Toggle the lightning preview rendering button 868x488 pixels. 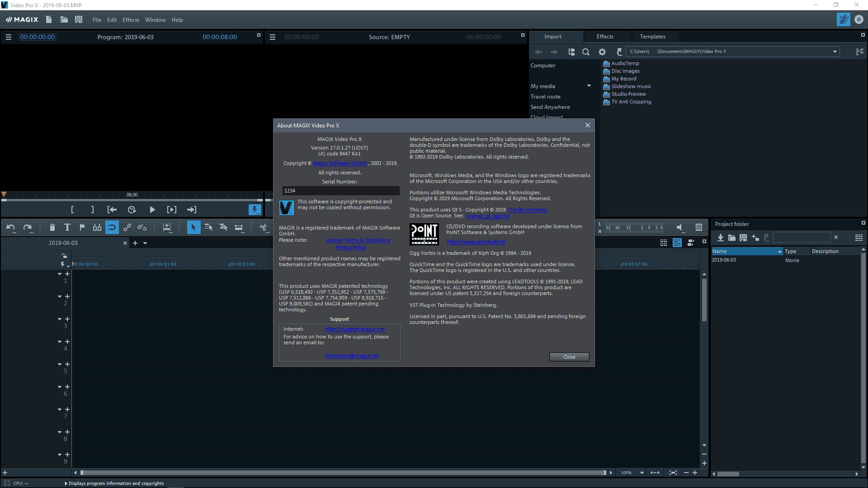[x=255, y=210]
